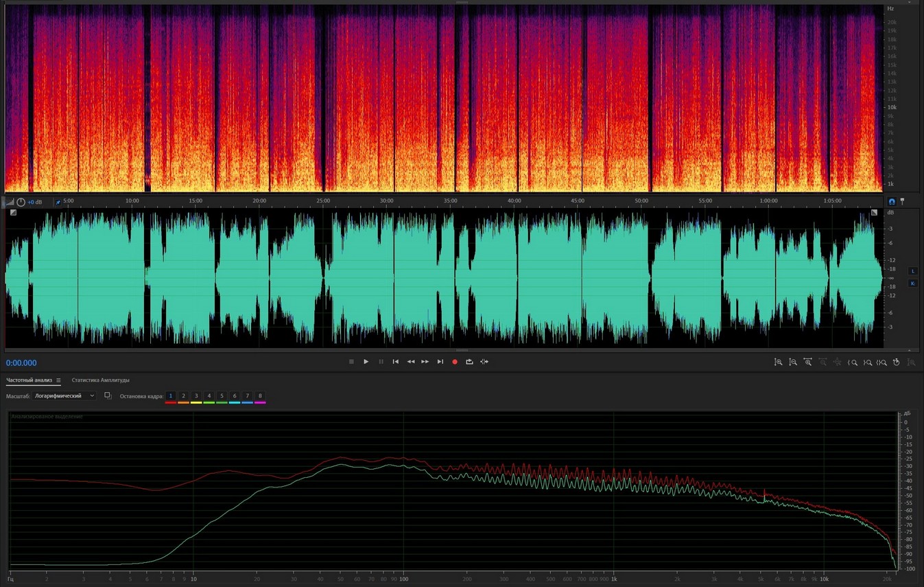Viewport: 924px width, 587px height.
Task: Click the Stop button in transport
Action: [x=351, y=362]
